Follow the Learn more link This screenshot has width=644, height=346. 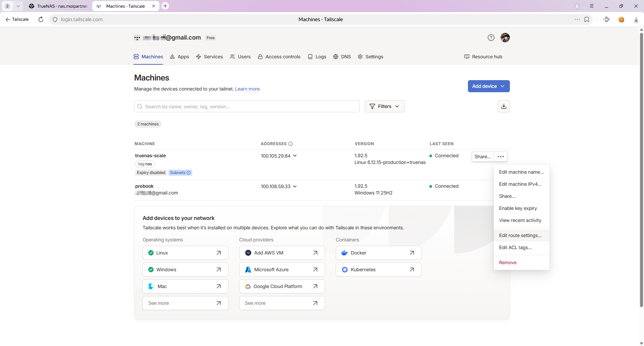coord(247,89)
